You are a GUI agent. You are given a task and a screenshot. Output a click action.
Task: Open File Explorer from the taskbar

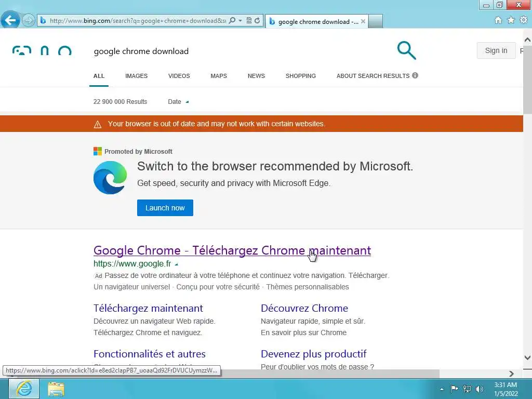(56, 389)
